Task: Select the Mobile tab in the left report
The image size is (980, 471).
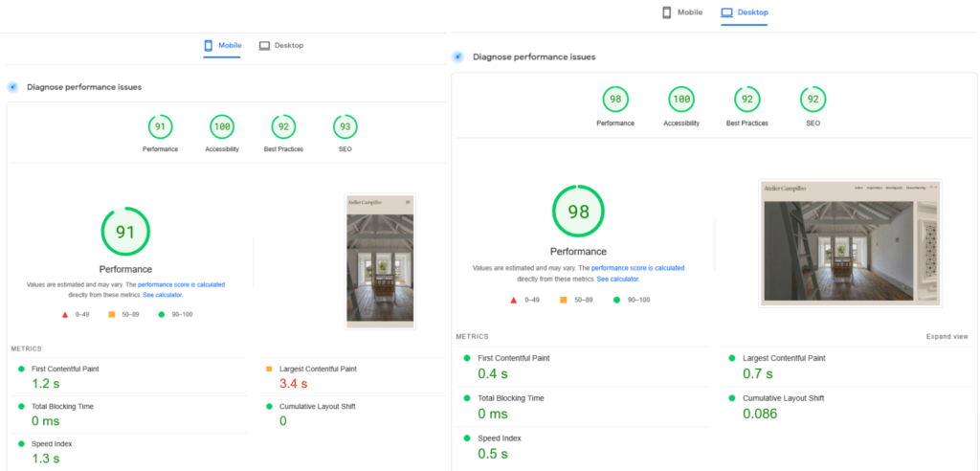Action: click(222, 46)
